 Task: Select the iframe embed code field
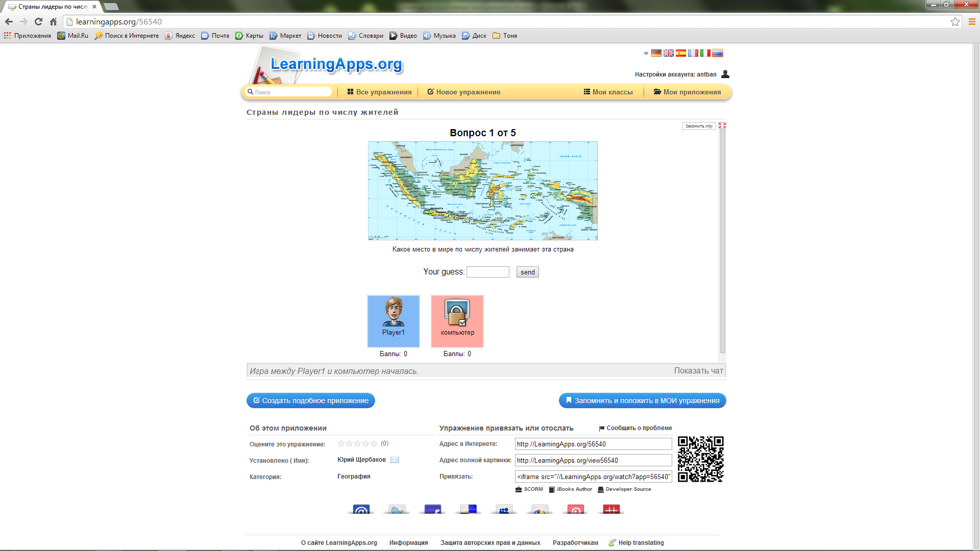[x=593, y=477]
